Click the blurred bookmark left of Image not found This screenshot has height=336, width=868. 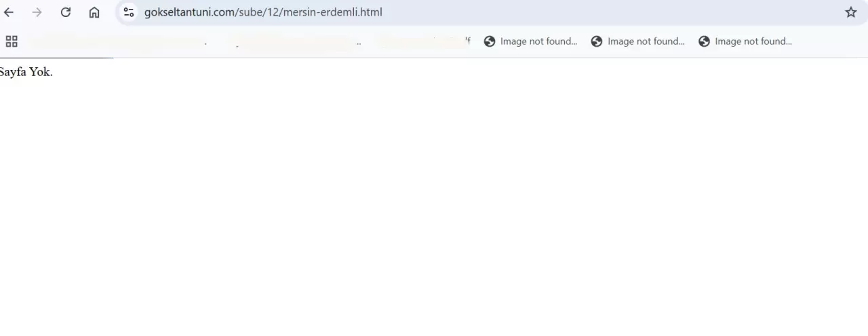tap(423, 41)
